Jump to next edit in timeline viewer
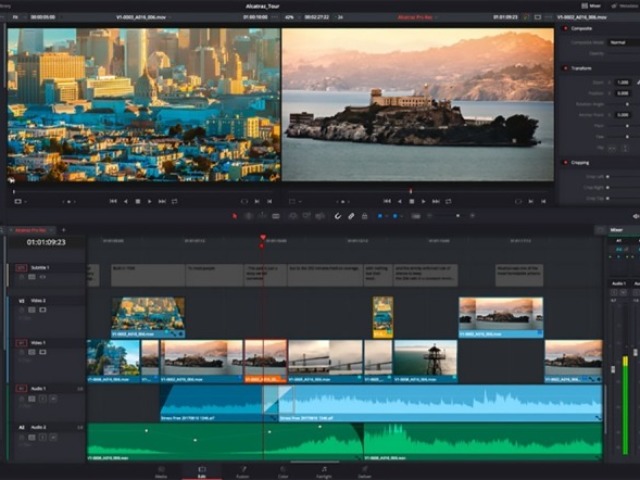The height and width of the screenshot is (480, 640). 436,201
